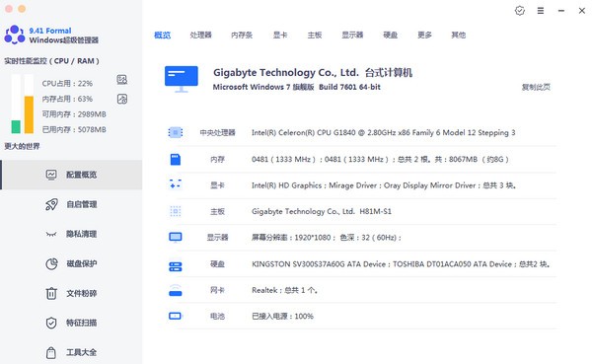Click the orange macOS-style dot button
The height and width of the screenshot is (364, 592).
[22, 9]
